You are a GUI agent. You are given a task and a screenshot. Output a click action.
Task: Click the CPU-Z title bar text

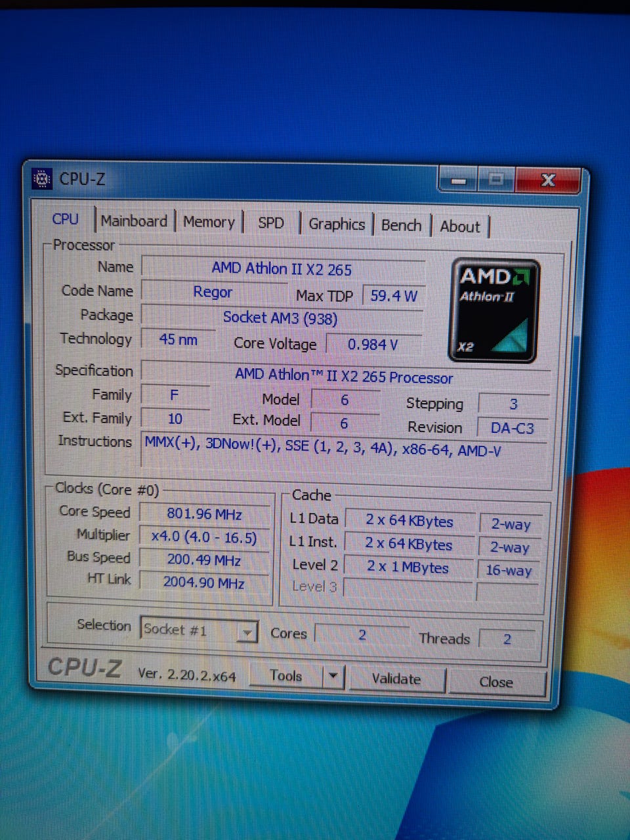(82, 179)
